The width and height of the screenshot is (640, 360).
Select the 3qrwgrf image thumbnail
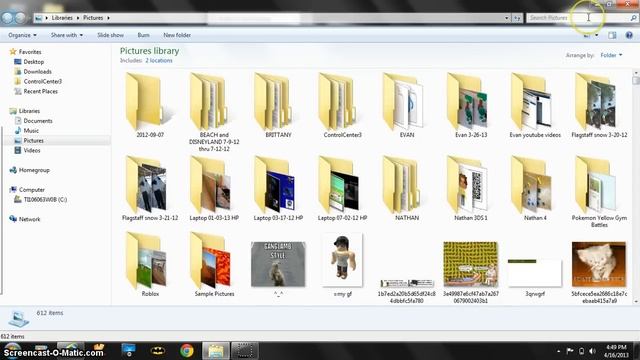tap(535, 272)
